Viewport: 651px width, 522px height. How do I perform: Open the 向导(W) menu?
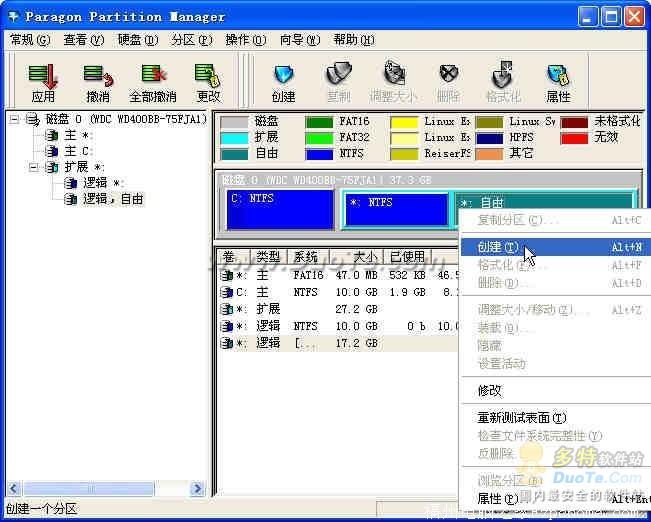click(x=300, y=40)
